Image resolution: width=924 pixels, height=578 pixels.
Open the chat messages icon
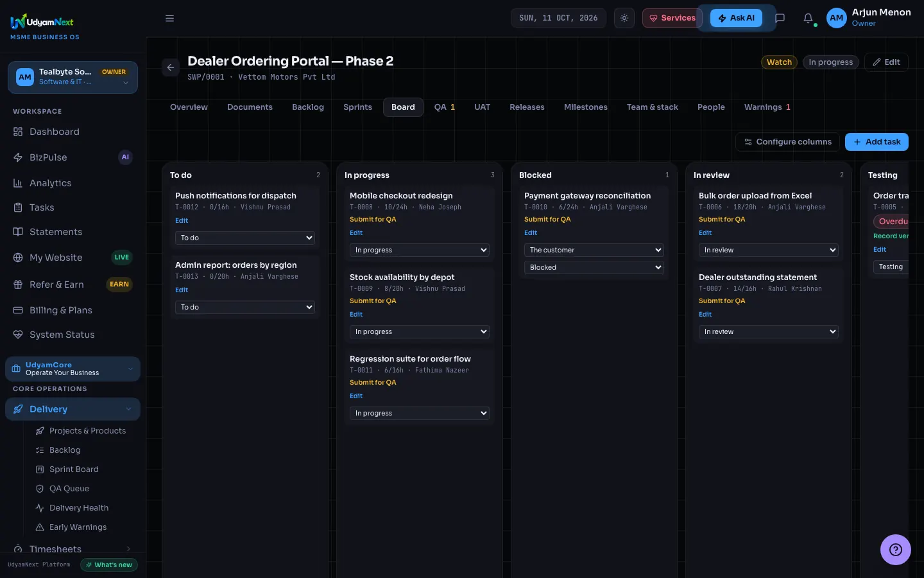pyautogui.click(x=780, y=18)
